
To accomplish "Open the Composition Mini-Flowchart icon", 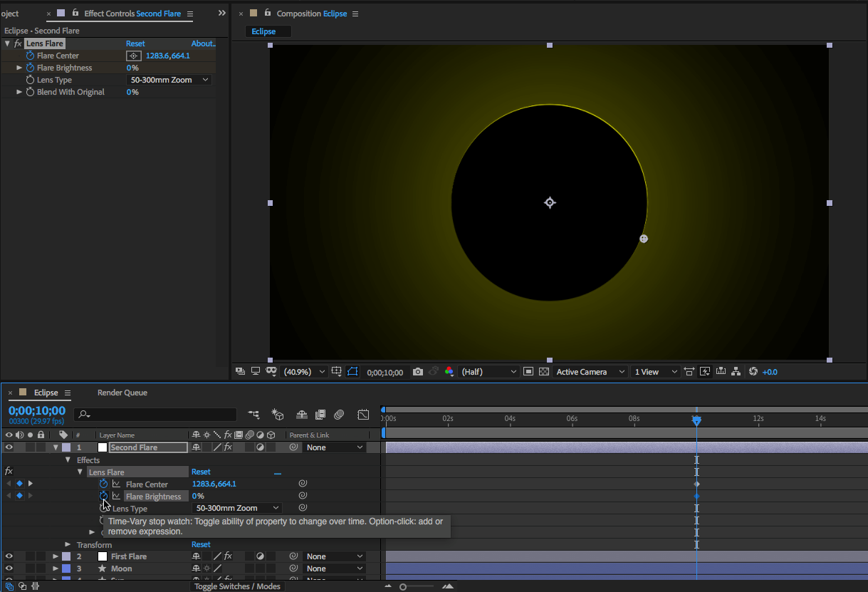I will coord(253,415).
